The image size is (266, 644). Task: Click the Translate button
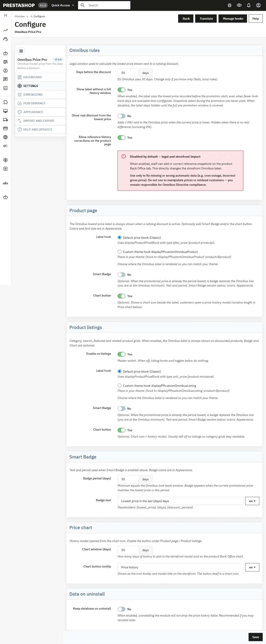206,18
